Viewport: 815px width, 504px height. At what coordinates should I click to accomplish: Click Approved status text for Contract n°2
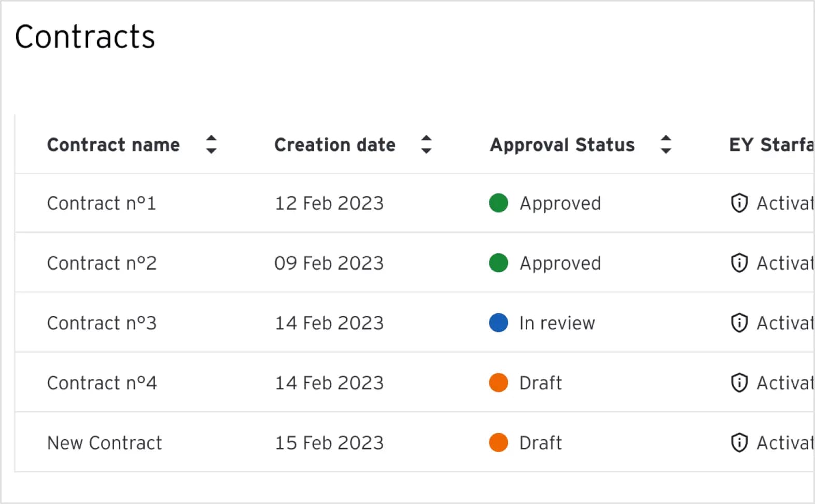[560, 263]
